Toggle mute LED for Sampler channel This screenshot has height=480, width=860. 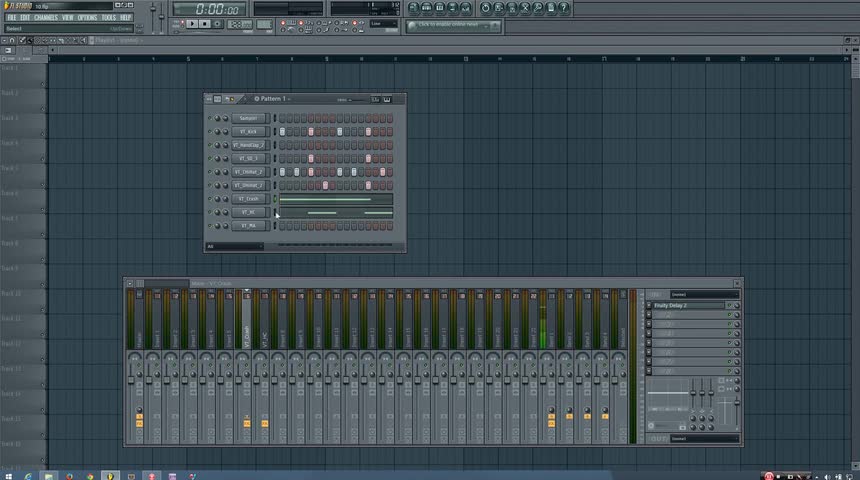point(209,118)
